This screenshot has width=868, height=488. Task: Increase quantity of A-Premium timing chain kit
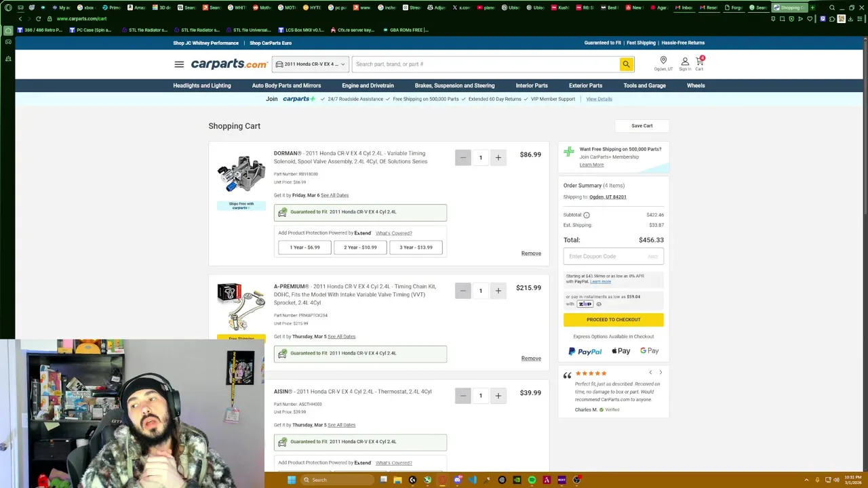[498, 291]
